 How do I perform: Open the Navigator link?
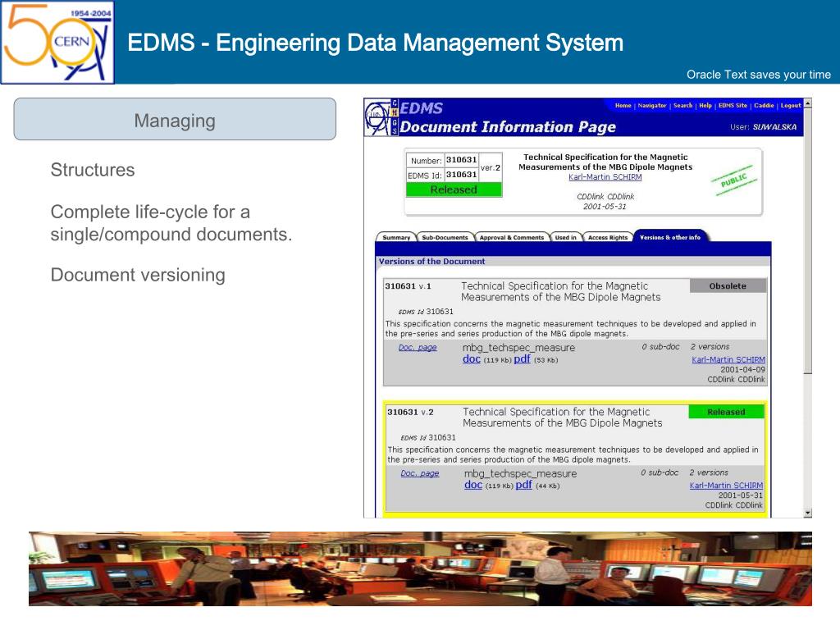pos(652,106)
